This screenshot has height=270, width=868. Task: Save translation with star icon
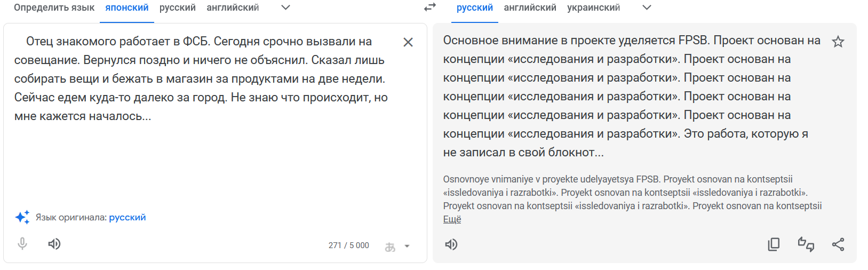pyautogui.click(x=838, y=42)
